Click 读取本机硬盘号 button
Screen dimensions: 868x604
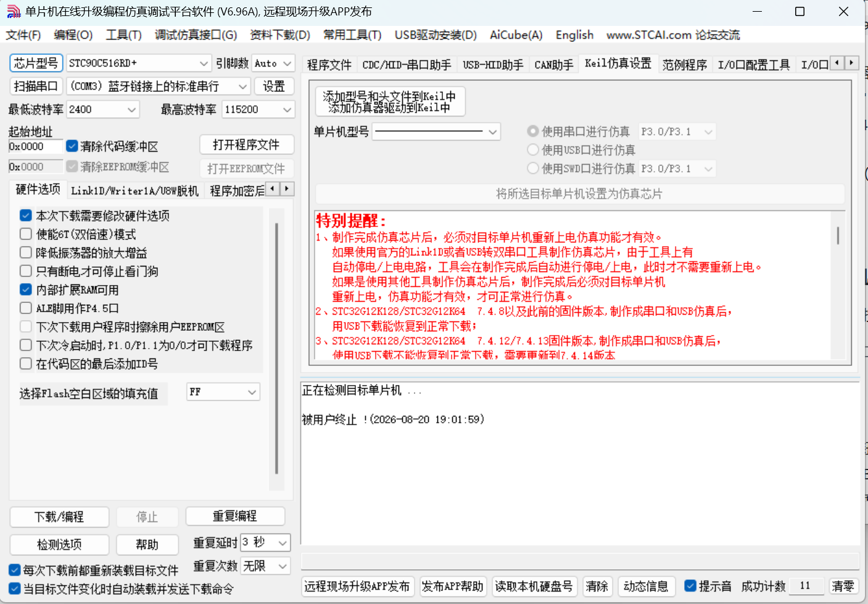coord(534,586)
